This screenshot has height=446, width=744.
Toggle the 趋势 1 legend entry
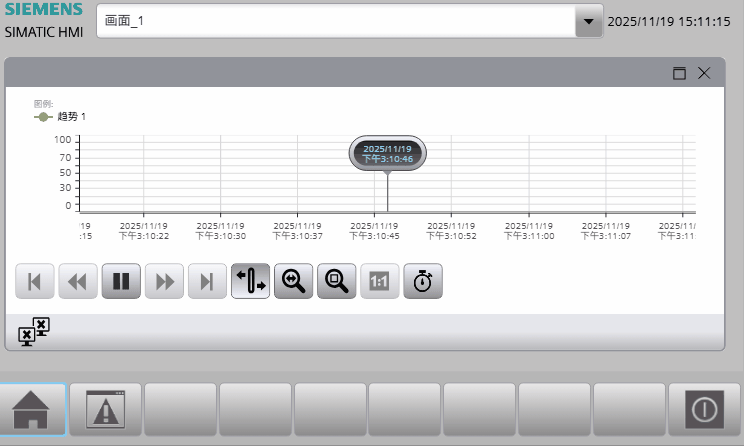(x=62, y=117)
